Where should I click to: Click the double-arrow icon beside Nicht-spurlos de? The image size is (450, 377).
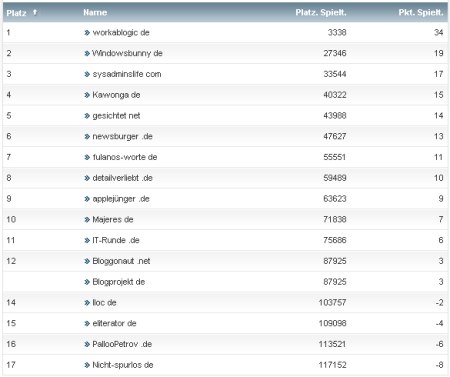[87, 365]
